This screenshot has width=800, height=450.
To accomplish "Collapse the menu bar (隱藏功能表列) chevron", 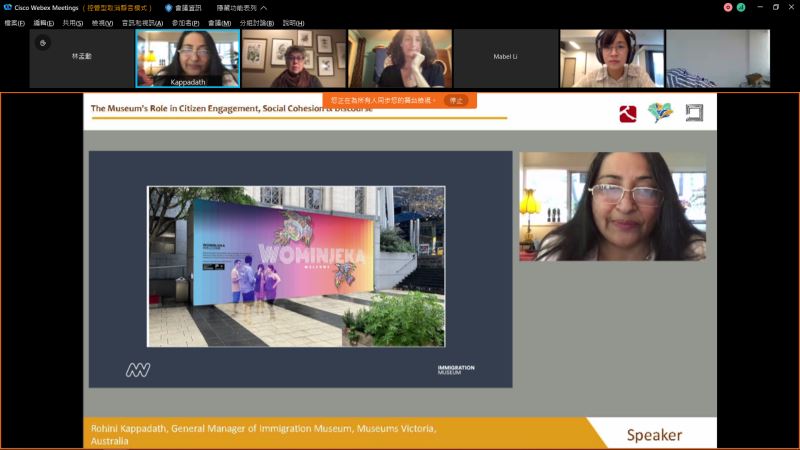I will coord(263,7).
